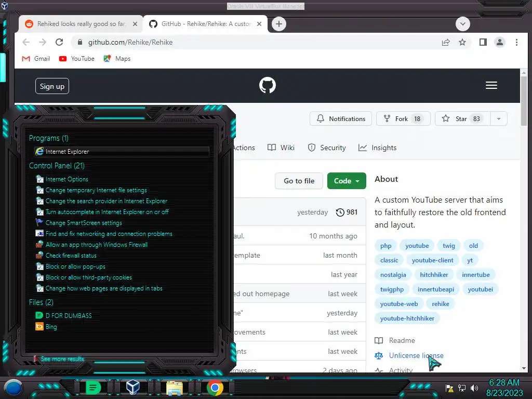Star the Rehike repository

coord(462,119)
